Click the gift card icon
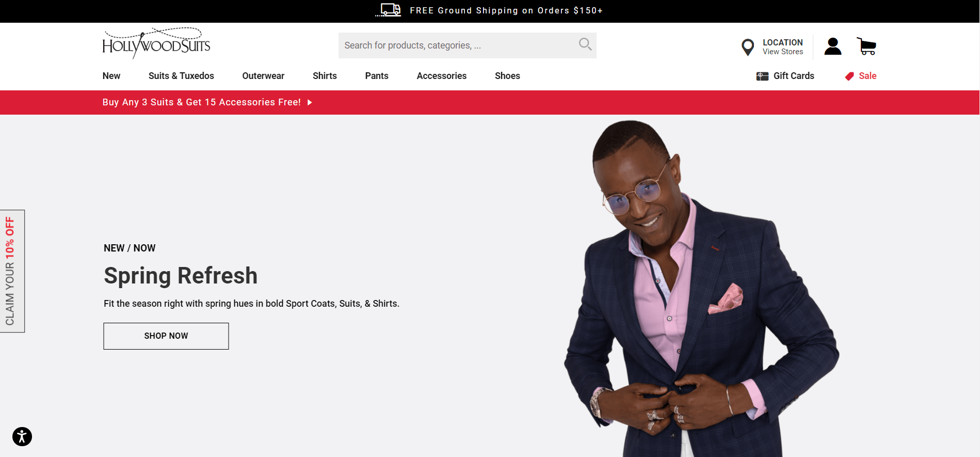This screenshot has height=457, width=980. coord(762,76)
